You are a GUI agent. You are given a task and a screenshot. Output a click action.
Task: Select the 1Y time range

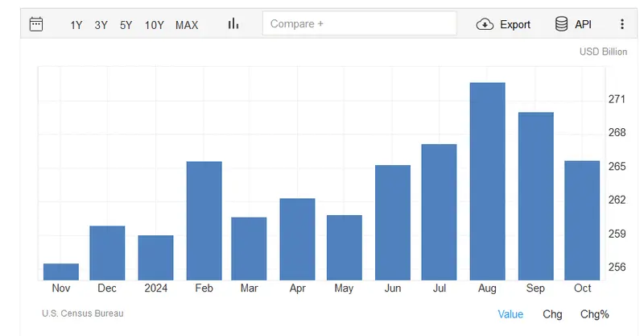click(x=76, y=25)
